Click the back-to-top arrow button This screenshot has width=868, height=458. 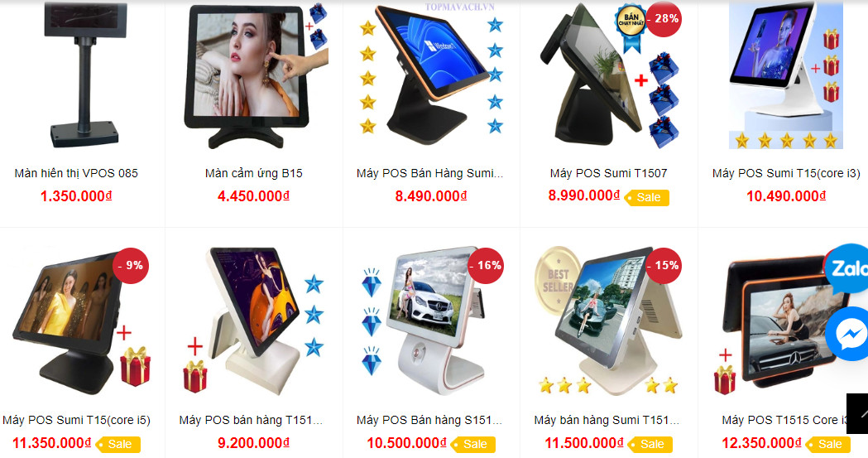click(857, 414)
